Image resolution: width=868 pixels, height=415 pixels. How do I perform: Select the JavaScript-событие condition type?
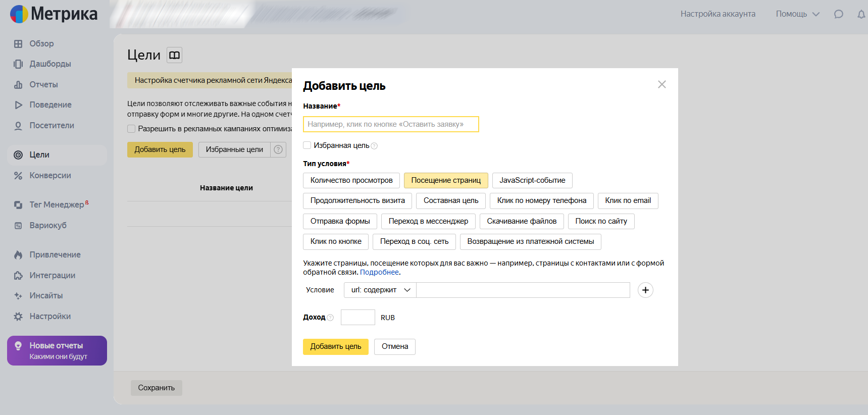[532, 180]
